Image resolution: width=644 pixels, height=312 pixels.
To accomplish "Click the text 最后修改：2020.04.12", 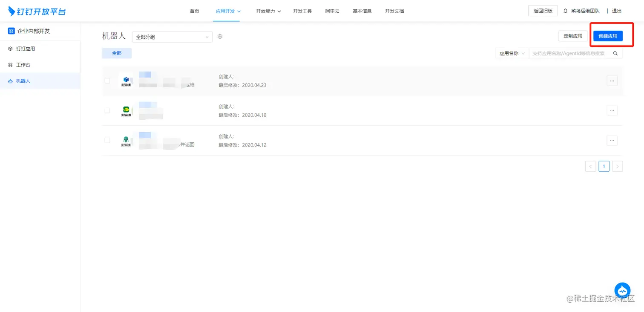I will pos(242,145).
